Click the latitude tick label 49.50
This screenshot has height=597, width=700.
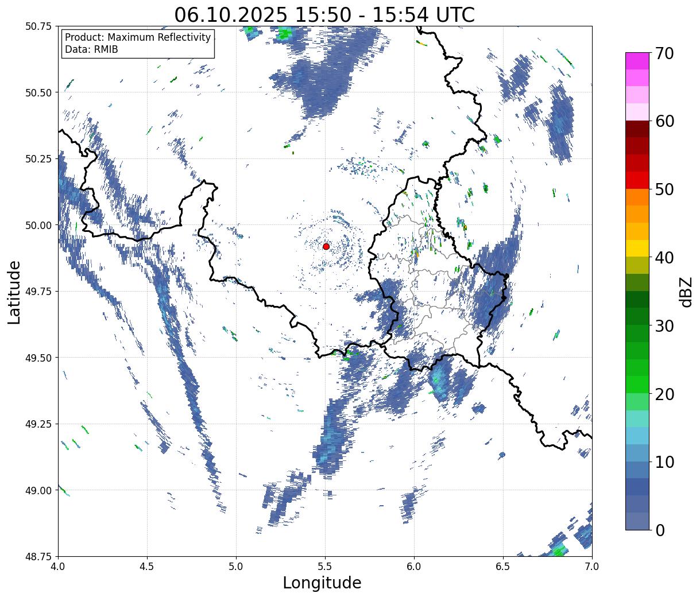pyautogui.click(x=38, y=358)
